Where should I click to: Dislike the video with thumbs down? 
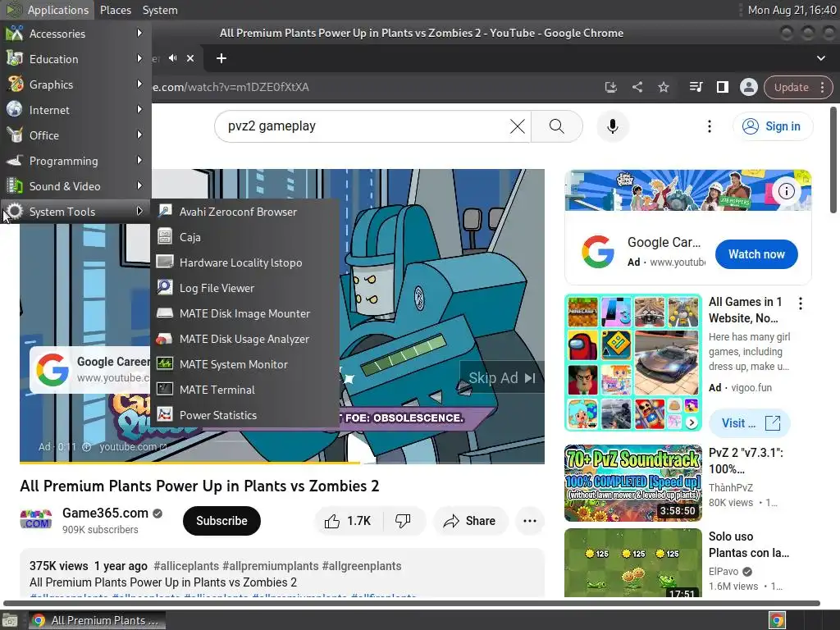(403, 521)
